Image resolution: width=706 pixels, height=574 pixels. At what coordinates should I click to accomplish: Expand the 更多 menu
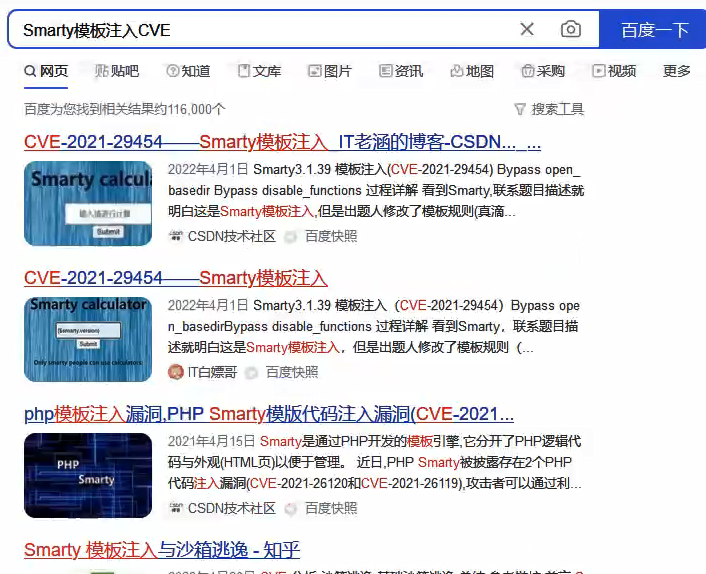click(x=677, y=71)
